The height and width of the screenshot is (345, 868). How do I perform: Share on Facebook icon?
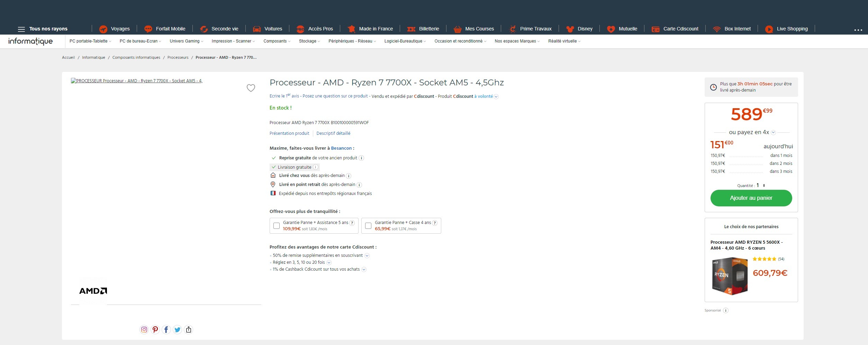coord(166,330)
